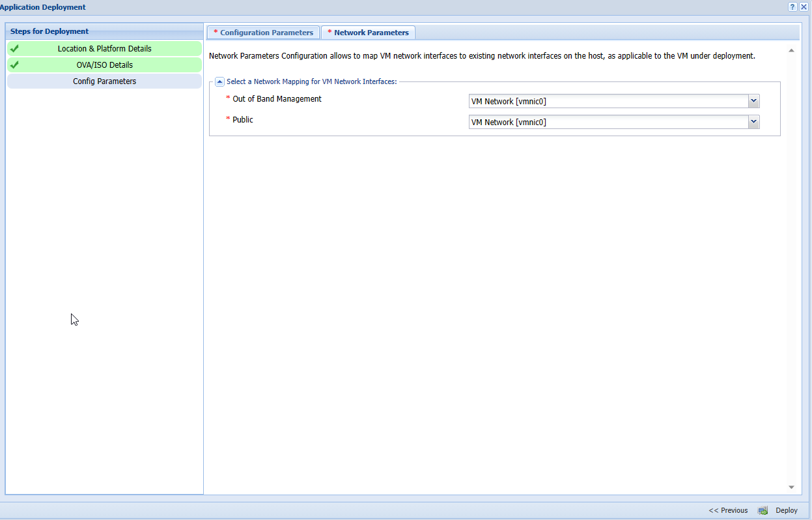Open the OVA/ISO Details step
This screenshot has width=812, height=520.
click(x=104, y=65)
